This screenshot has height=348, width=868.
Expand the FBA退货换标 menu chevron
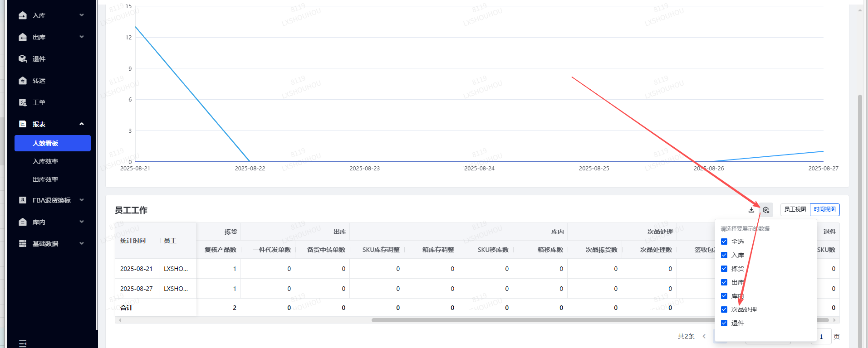(x=82, y=200)
